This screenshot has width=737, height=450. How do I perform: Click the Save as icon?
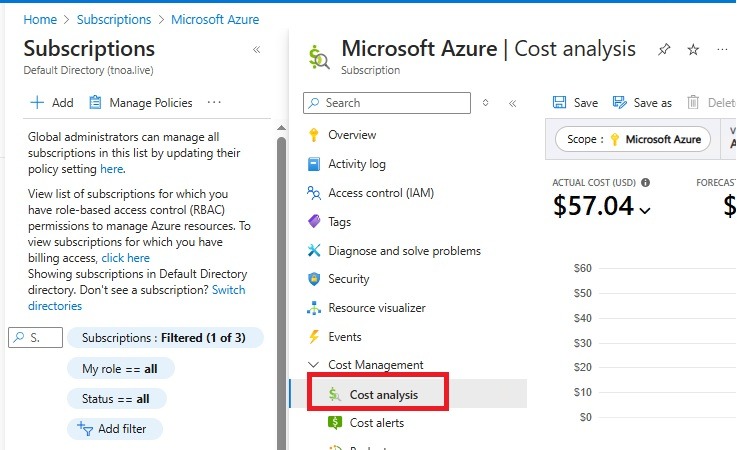click(x=619, y=103)
